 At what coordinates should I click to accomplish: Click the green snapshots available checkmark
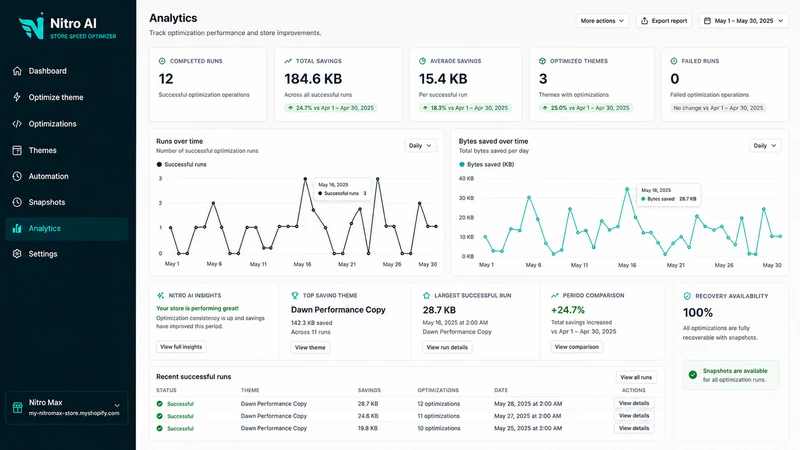point(693,374)
